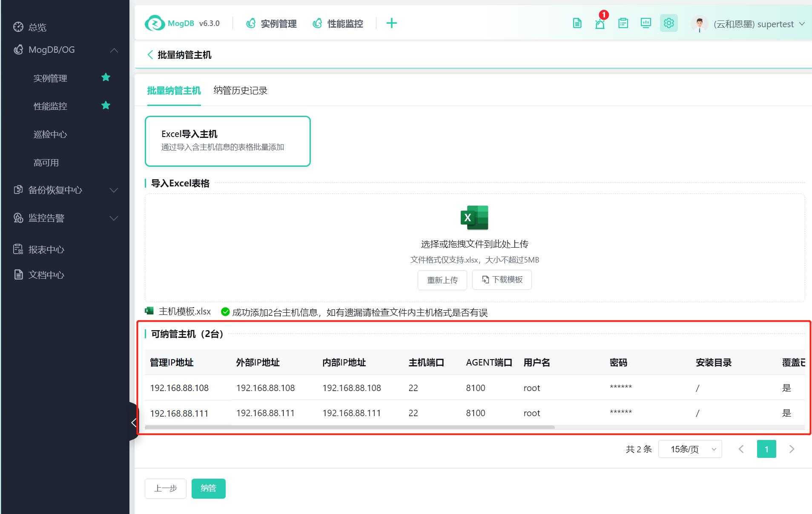Click the 外部IP地址 column header

pyautogui.click(x=258, y=363)
